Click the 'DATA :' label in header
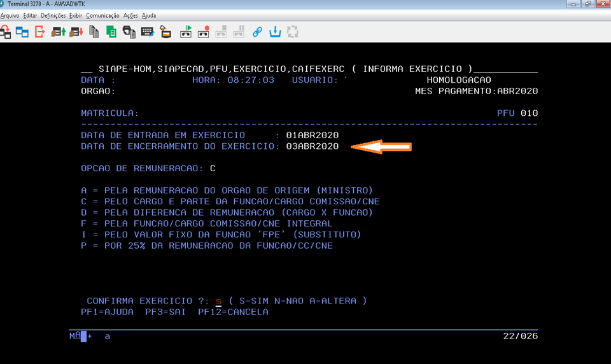Image resolution: width=611 pixels, height=364 pixels. click(98, 80)
